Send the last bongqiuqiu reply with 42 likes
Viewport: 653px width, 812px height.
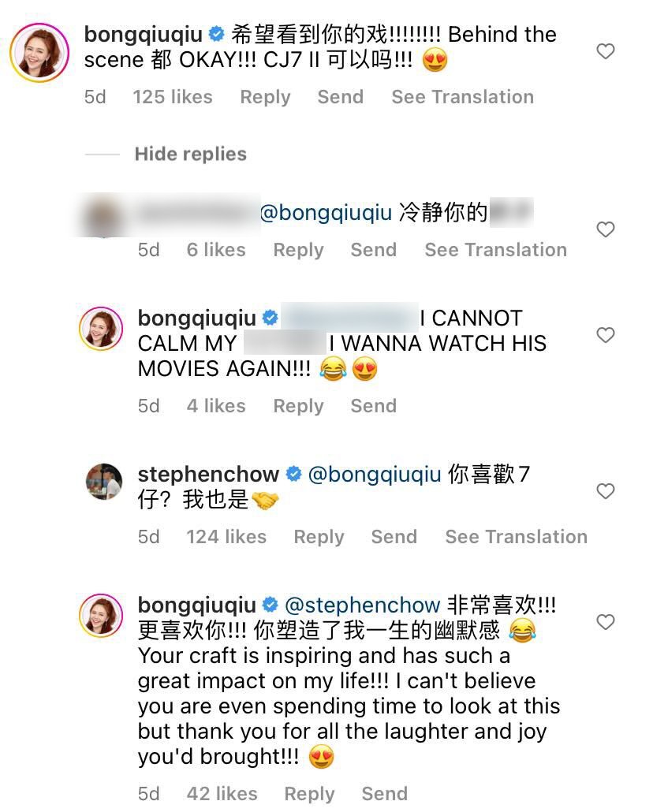[x=384, y=794]
